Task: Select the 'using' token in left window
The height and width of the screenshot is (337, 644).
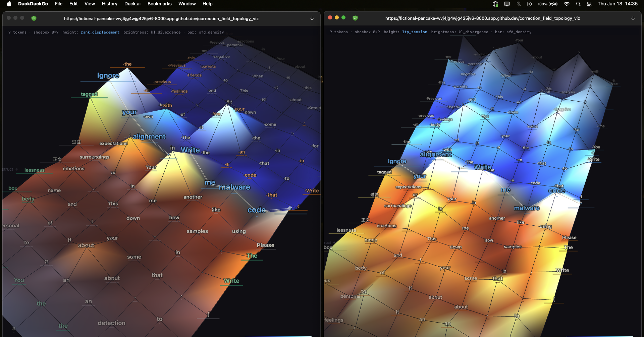Action: pyautogui.click(x=239, y=231)
